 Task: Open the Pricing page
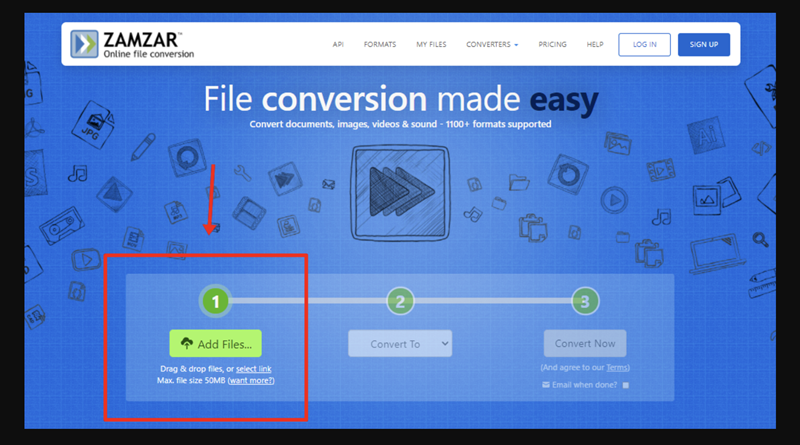[x=552, y=45]
